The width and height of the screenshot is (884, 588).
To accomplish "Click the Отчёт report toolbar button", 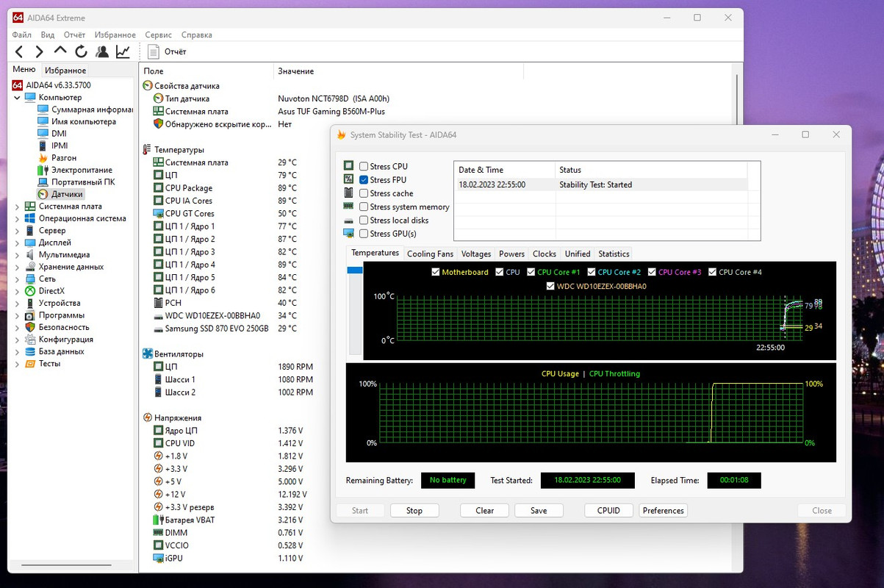I will pyautogui.click(x=167, y=51).
